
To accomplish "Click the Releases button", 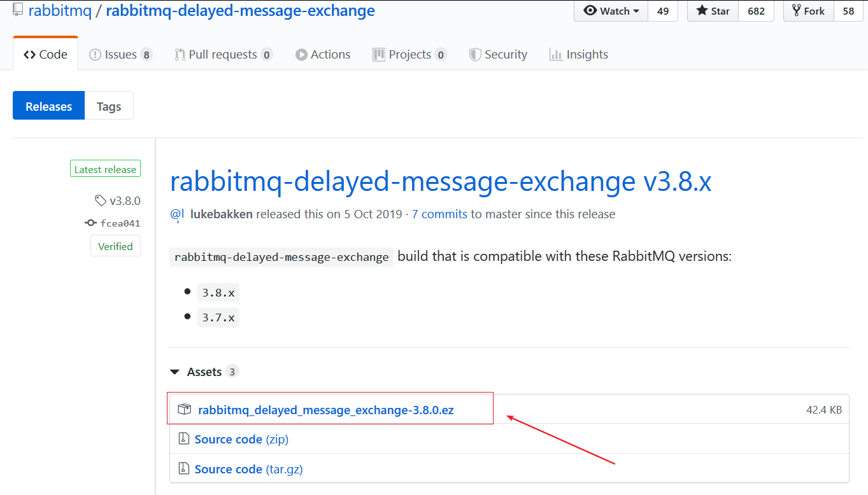I will (48, 105).
